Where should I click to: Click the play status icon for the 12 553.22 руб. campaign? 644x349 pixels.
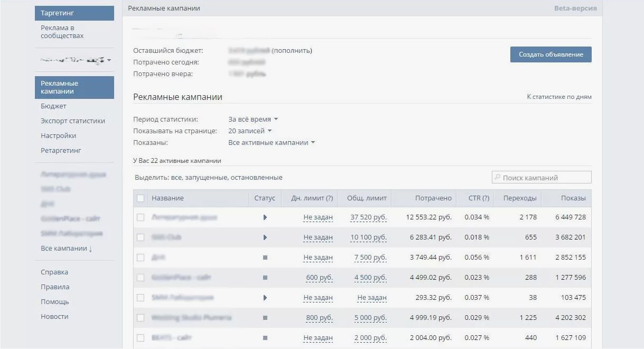tap(265, 217)
